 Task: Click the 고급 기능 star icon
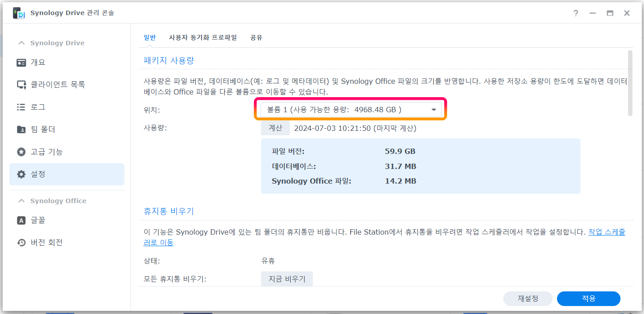(x=21, y=152)
